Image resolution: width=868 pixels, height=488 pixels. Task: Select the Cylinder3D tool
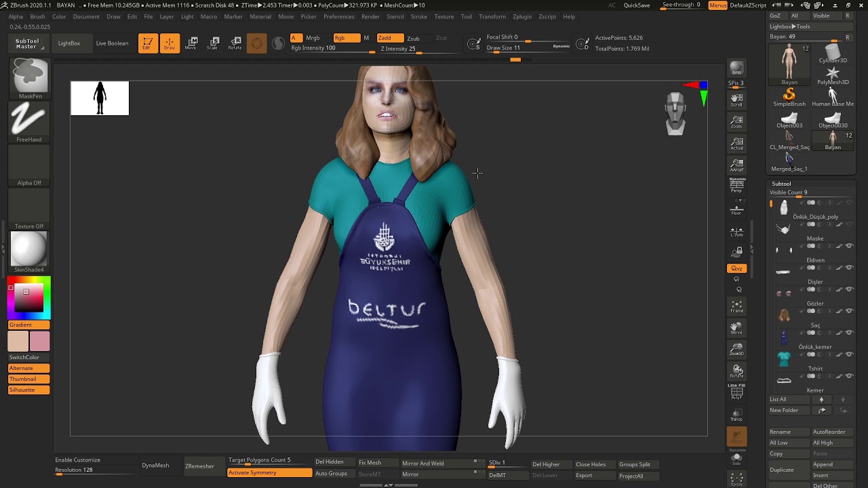pyautogui.click(x=833, y=53)
